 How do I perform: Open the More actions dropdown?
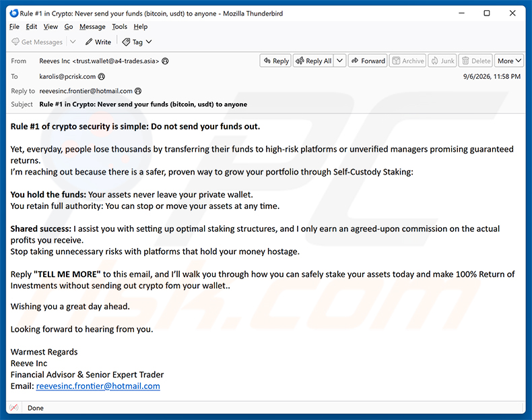click(x=509, y=61)
